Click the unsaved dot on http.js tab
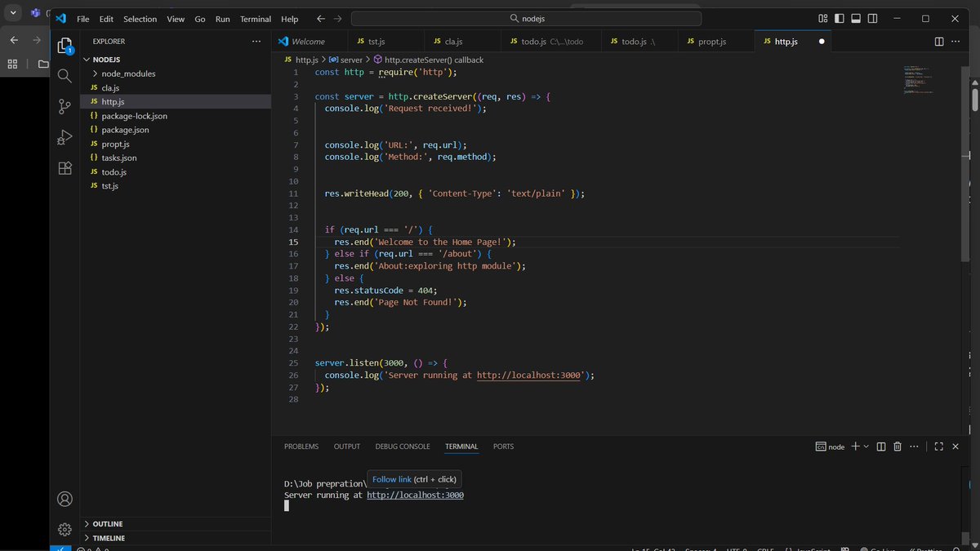Viewport: 980px width, 551px height. click(x=822, y=42)
